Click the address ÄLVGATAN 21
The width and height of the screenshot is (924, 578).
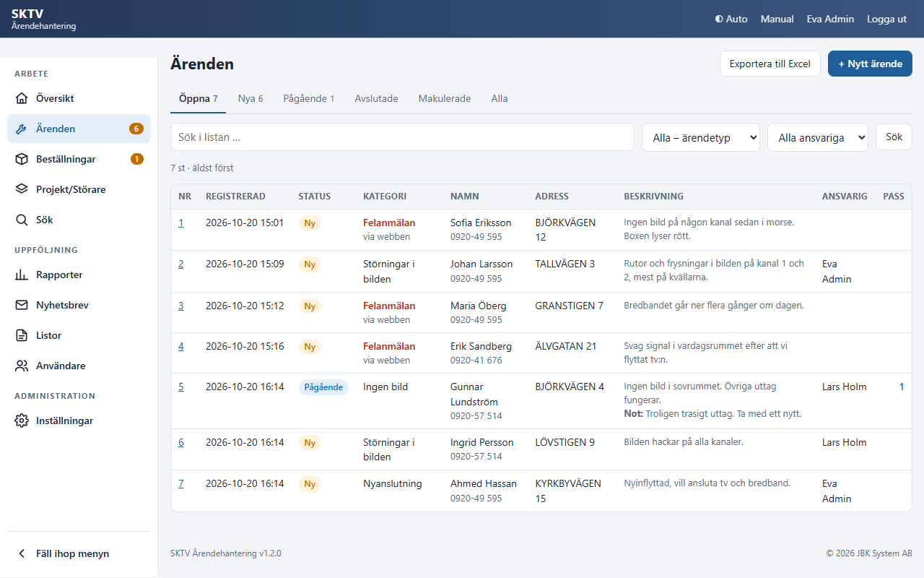click(x=566, y=346)
